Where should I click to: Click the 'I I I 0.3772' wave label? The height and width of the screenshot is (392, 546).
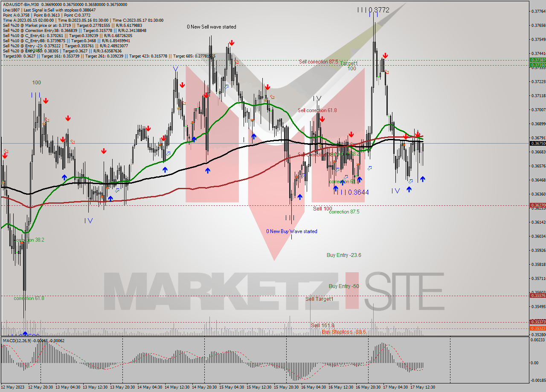click(x=373, y=10)
